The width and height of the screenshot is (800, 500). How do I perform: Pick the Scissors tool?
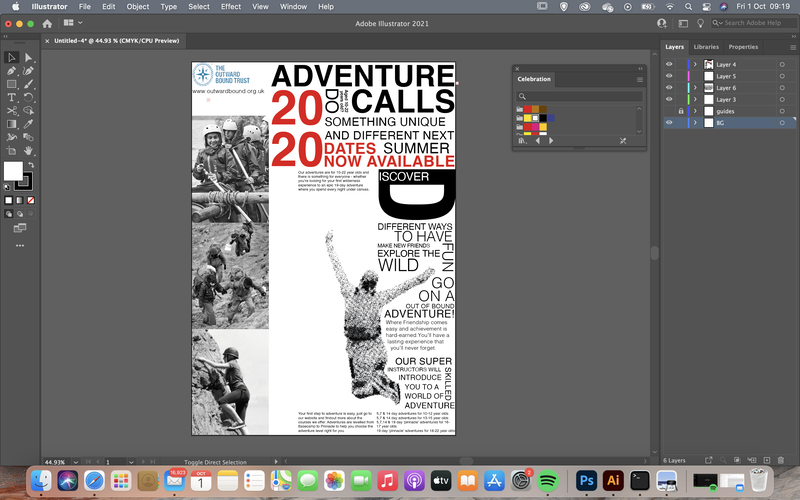pos(11,111)
